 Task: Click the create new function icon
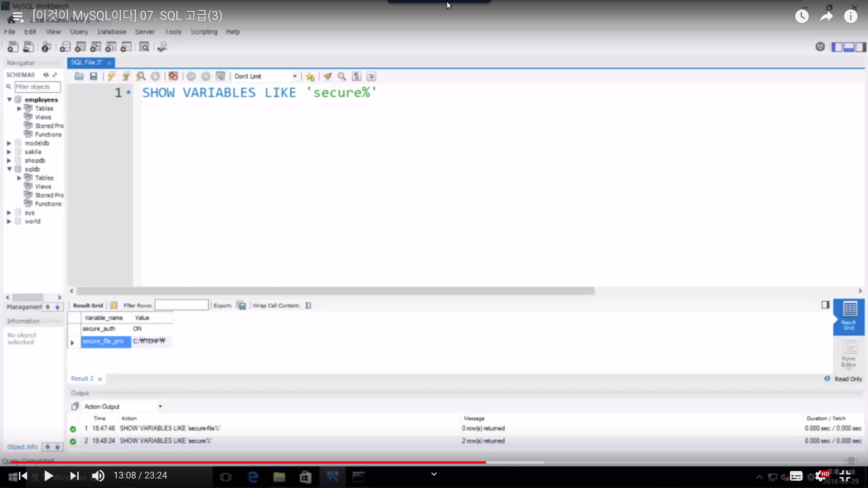(126, 47)
